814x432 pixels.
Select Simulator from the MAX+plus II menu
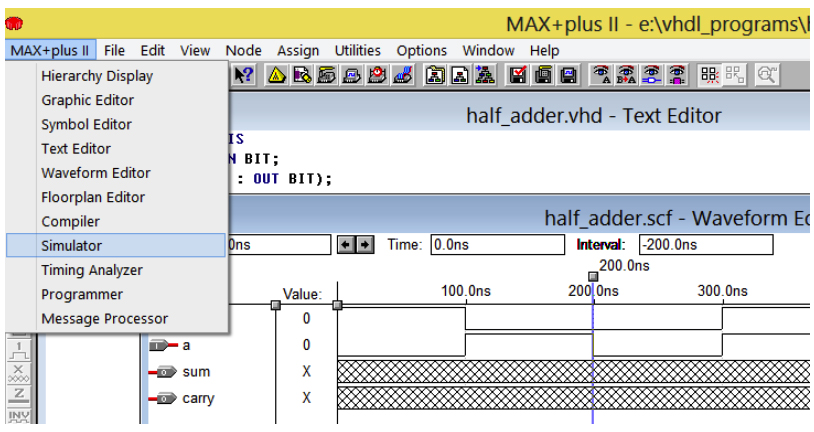(x=71, y=246)
